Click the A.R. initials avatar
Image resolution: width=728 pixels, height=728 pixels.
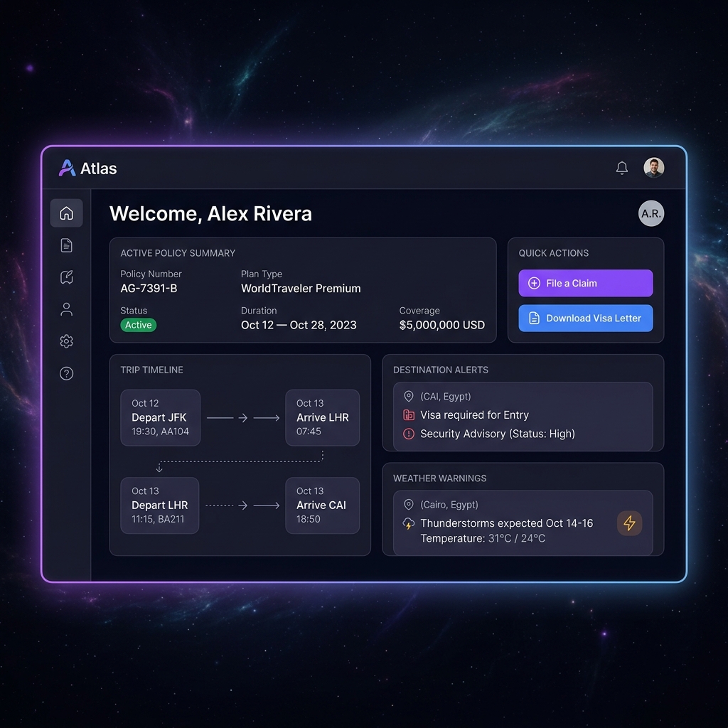(651, 213)
